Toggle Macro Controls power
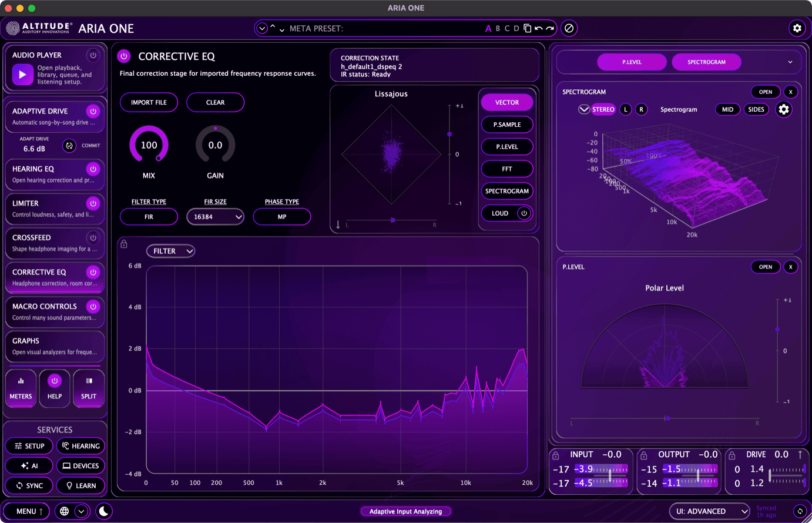Image resolution: width=812 pixels, height=523 pixels. (93, 306)
